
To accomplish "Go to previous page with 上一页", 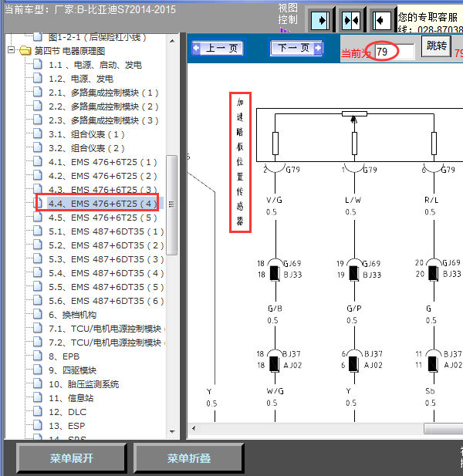I will coord(218,48).
